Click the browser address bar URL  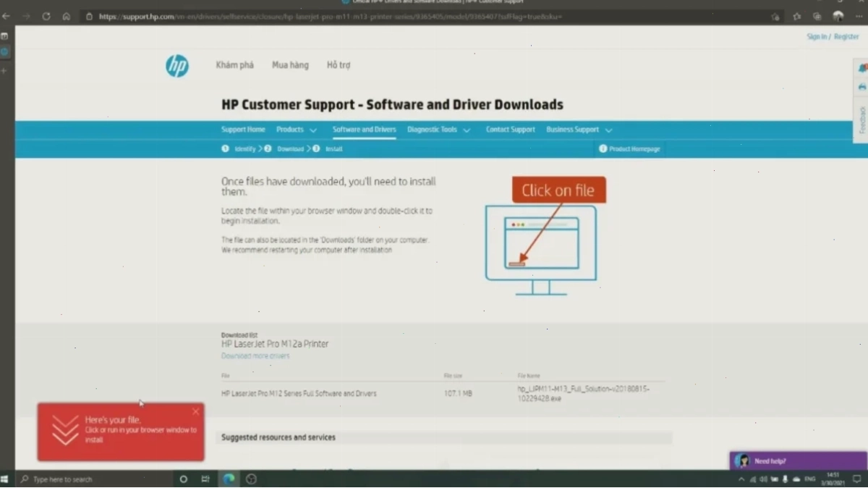(x=330, y=16)
